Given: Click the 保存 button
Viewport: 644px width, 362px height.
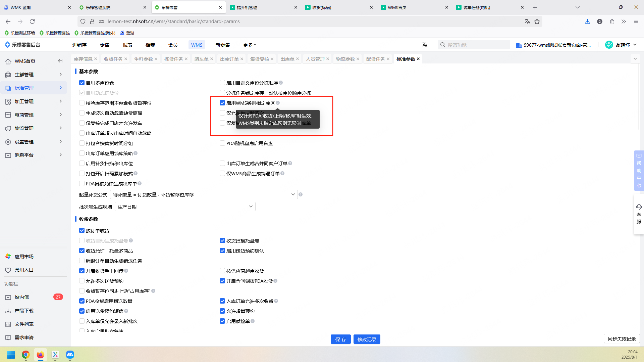Looking at the screenshot, I should tap(340, 339).
